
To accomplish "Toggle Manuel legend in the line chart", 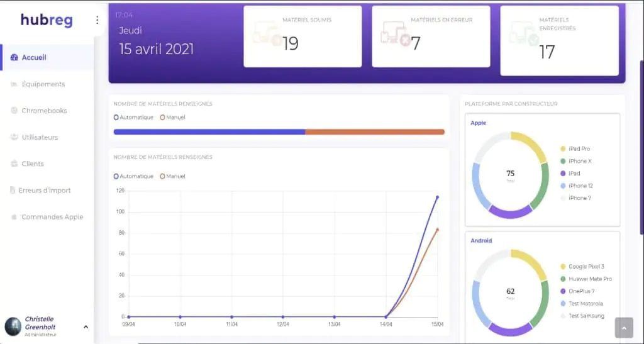I will [172, 176].
